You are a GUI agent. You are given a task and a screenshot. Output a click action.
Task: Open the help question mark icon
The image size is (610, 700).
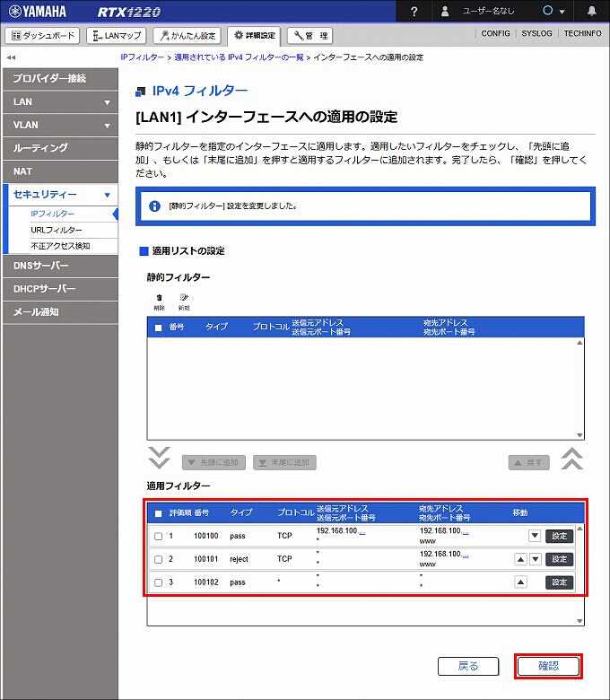pos(414,12)
